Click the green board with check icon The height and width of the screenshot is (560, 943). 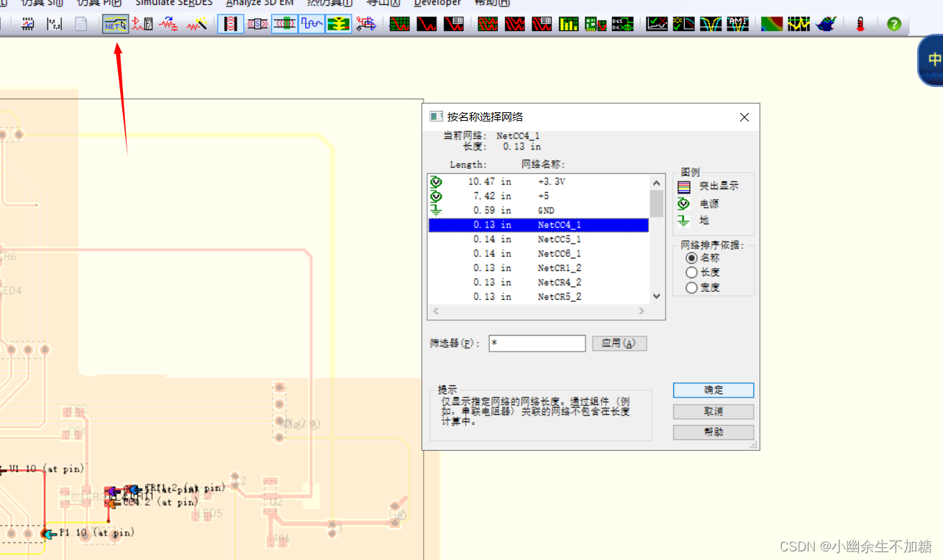(x=596, y=24)
